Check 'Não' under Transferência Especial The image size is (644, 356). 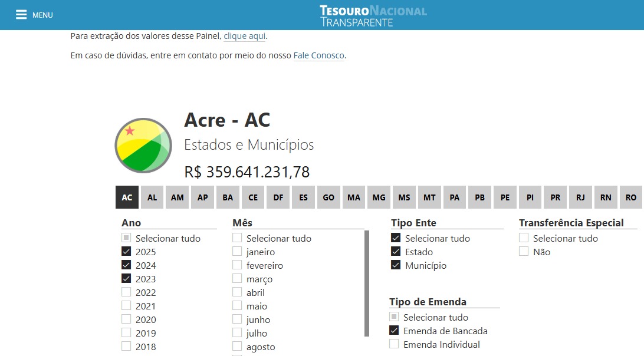click(x=524, y=252)
